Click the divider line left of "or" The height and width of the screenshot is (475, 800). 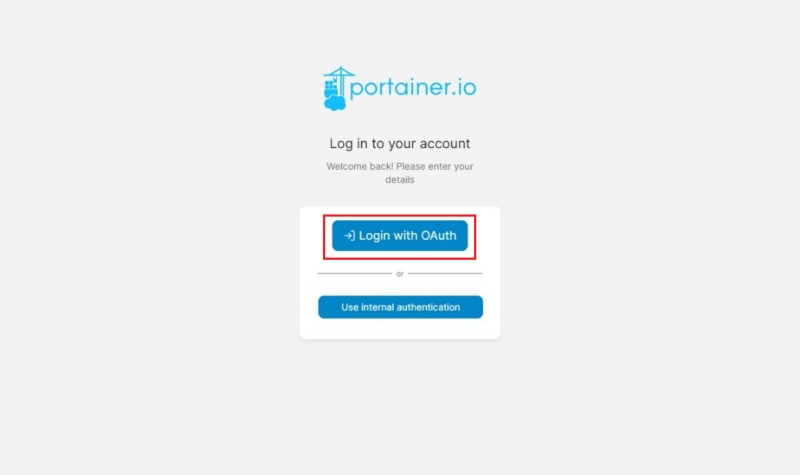(x=355, y=273)
